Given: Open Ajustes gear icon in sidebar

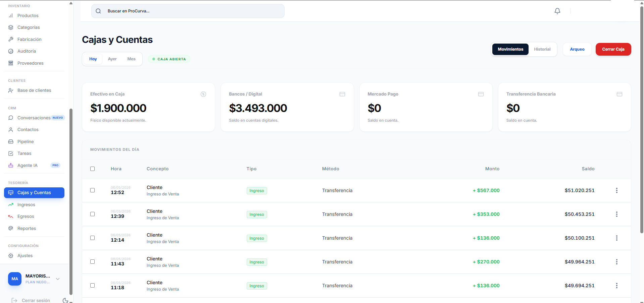Looking at the screenshot, I should pos(11,255).
